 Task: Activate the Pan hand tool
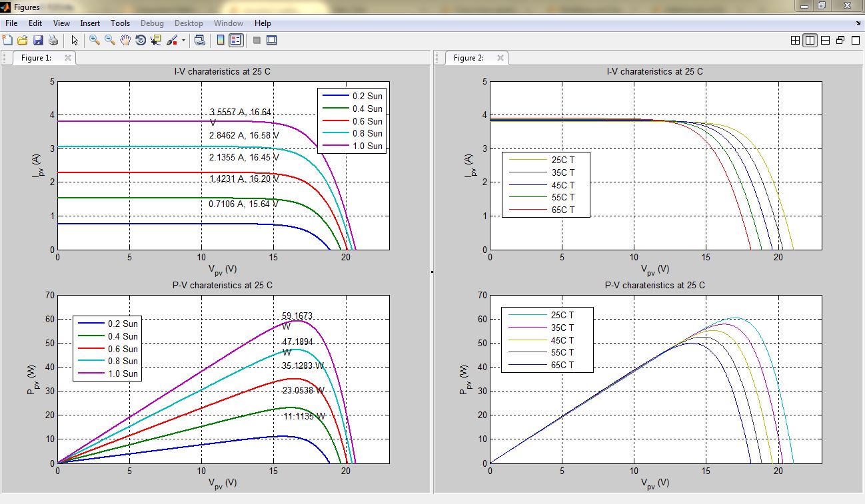click(x=125, y=40)
